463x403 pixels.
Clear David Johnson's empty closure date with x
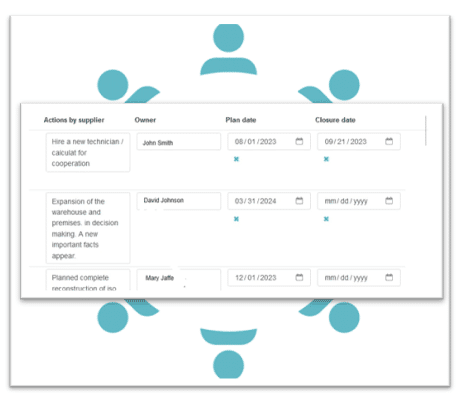tap(326, 219)
